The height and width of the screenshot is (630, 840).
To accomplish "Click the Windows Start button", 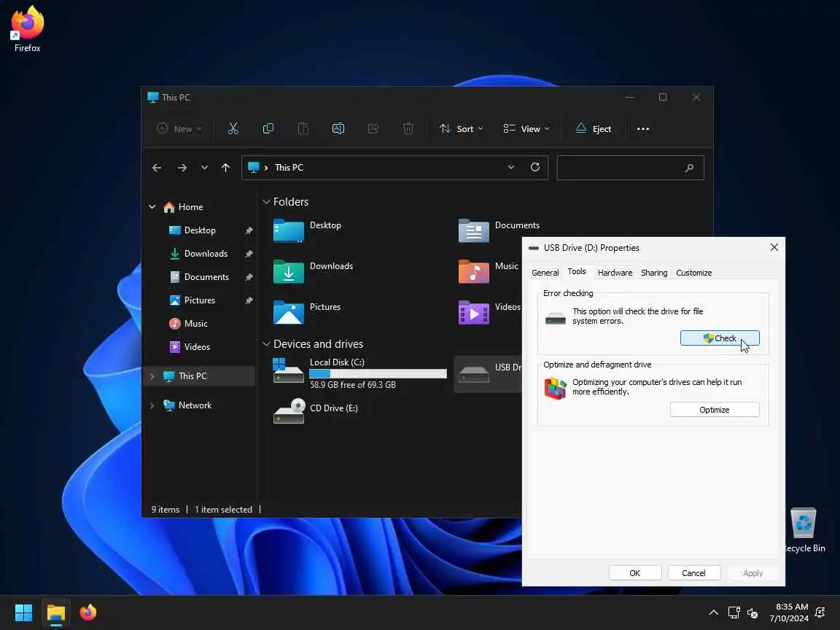I will [x=23, y=612].
